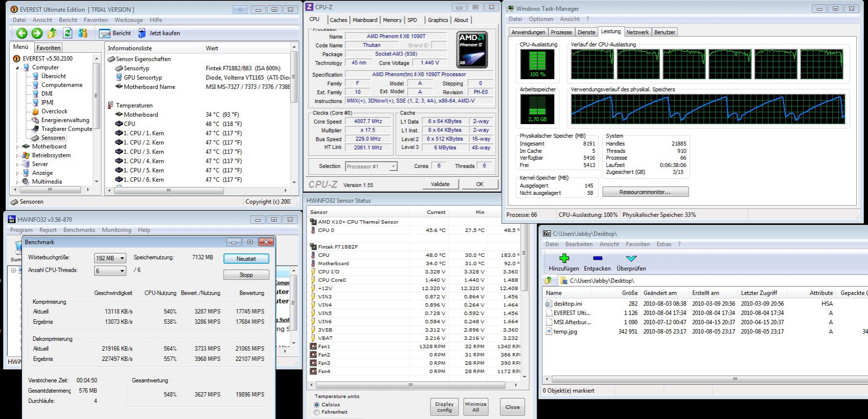Click Close button in HWiNFO32 Sensor Status
This screenshot has width=868, height=419.
pos(512,407)
